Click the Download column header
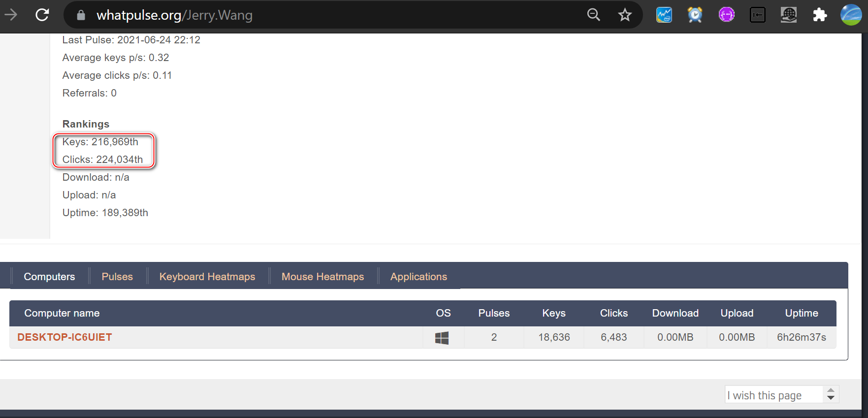 675,313
